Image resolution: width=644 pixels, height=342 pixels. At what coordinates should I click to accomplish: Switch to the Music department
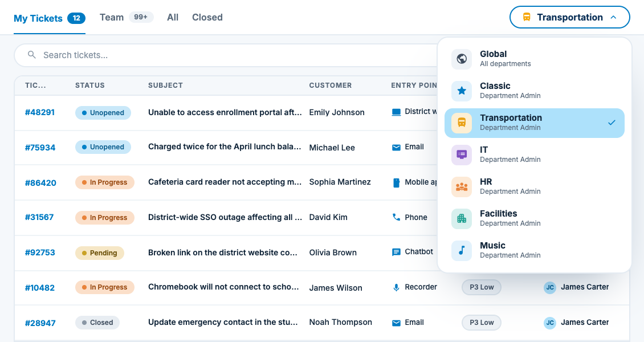coord(535,250)
